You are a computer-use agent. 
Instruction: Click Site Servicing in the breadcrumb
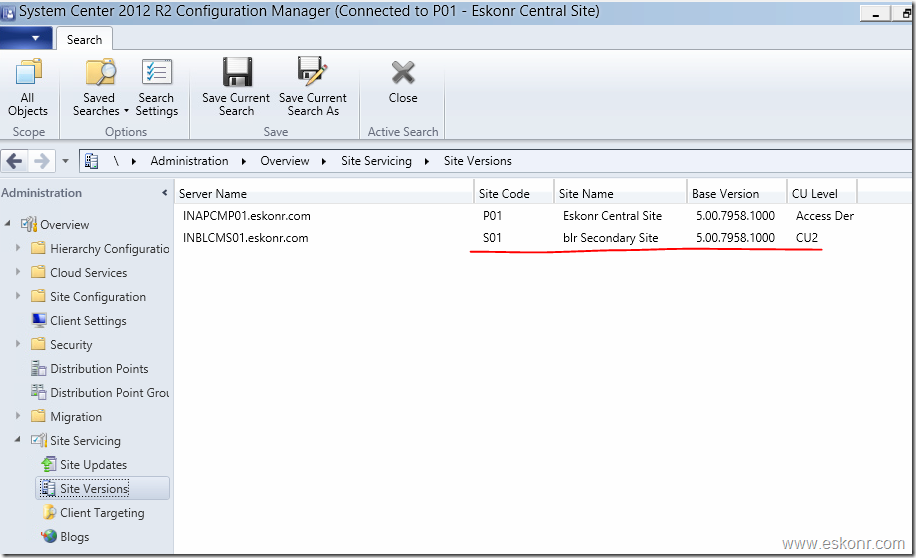click(376, 161)
